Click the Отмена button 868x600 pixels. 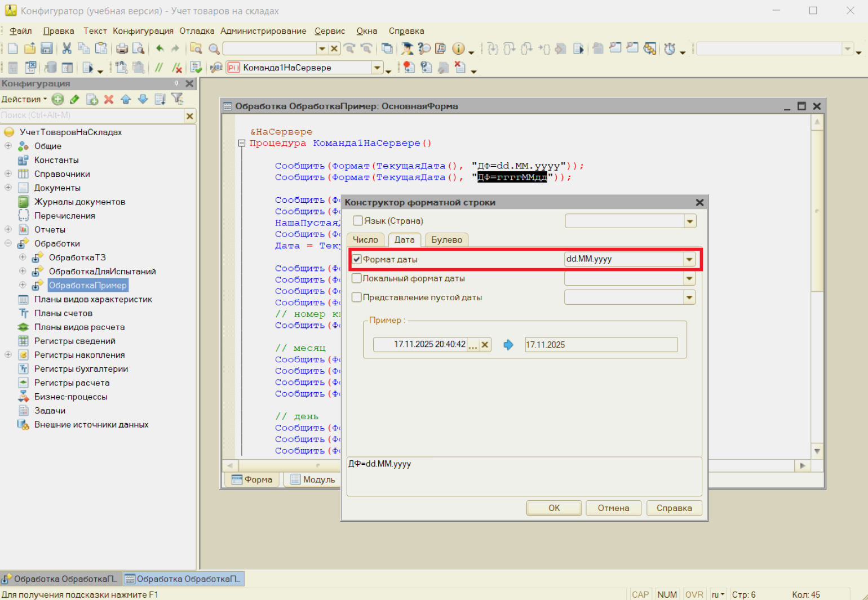click(613, 508)
